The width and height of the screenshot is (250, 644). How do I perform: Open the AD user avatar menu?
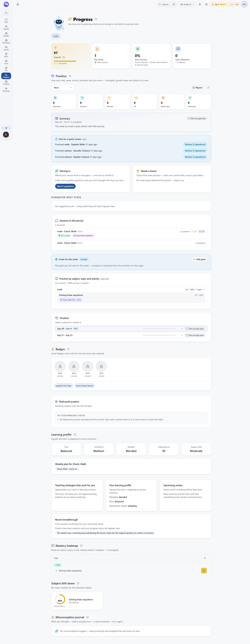point(244,4)
